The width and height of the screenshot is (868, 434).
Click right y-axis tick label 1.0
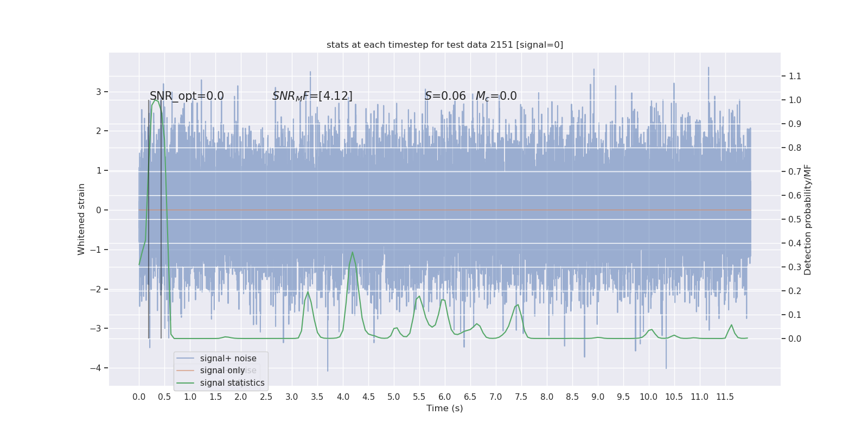(795, 100)
